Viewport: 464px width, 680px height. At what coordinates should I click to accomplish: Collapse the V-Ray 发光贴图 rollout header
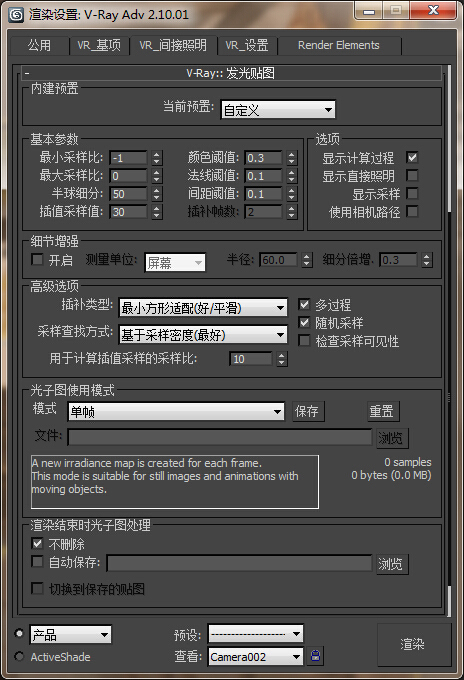[x=232, y=73]
